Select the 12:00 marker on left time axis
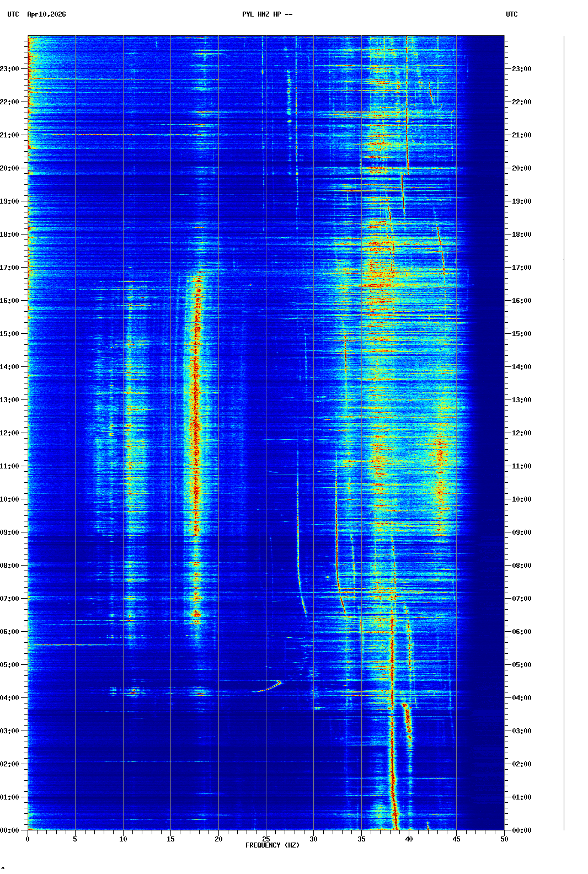Screen dimensions: 588x874 coord(10,433)
